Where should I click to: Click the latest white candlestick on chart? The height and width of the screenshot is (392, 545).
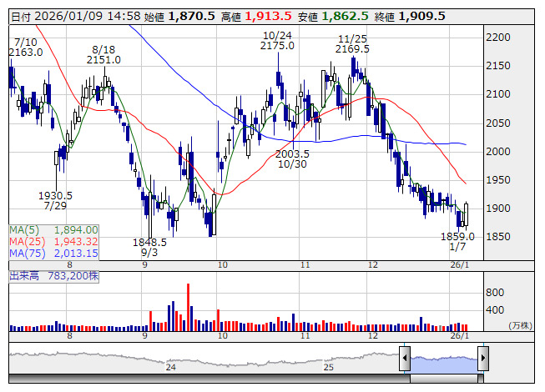466,214
